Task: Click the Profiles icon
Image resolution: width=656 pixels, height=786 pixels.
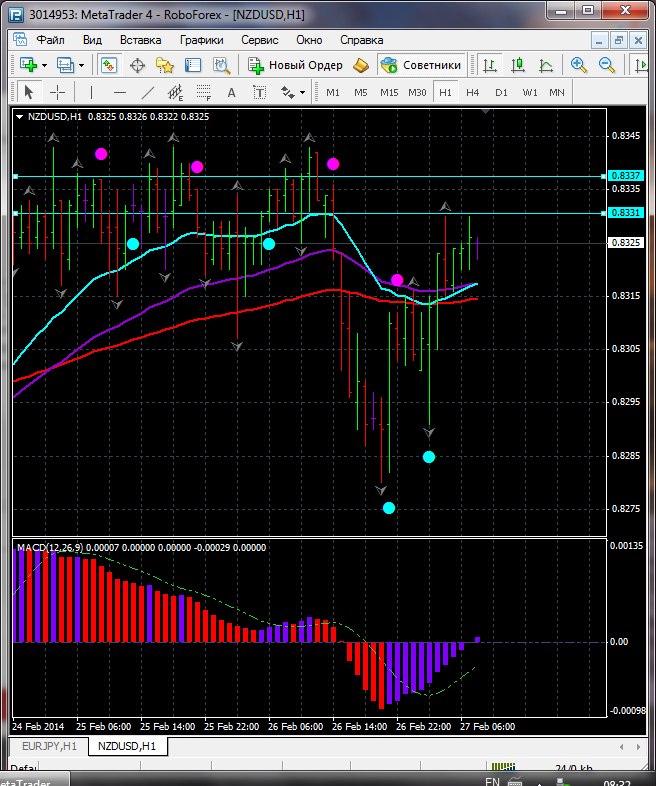Action: 65,65
